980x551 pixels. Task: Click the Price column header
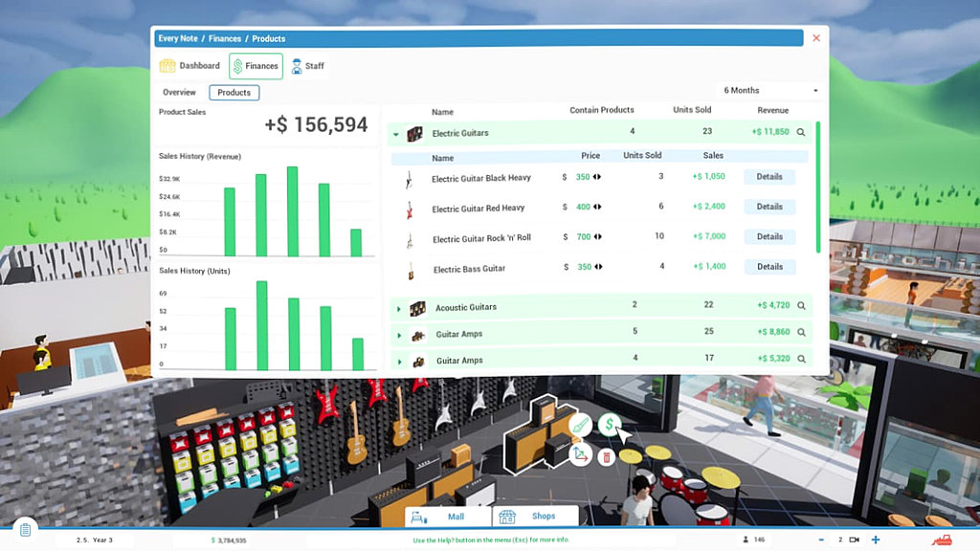click(590, 156)
